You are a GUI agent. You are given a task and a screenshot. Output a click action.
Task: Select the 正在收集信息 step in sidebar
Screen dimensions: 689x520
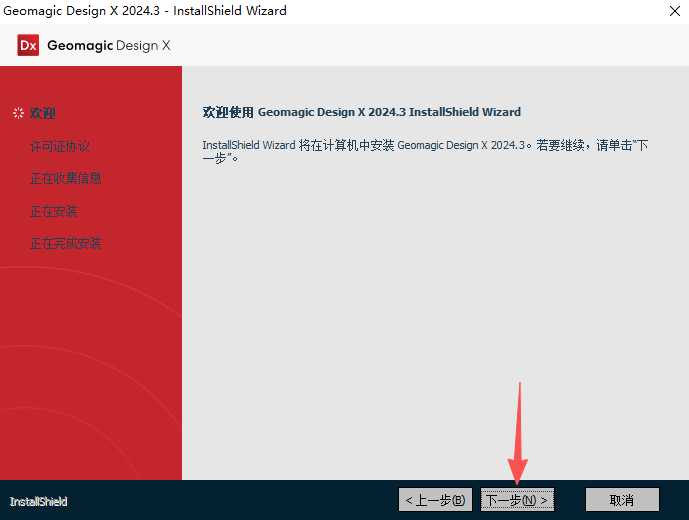65,178
